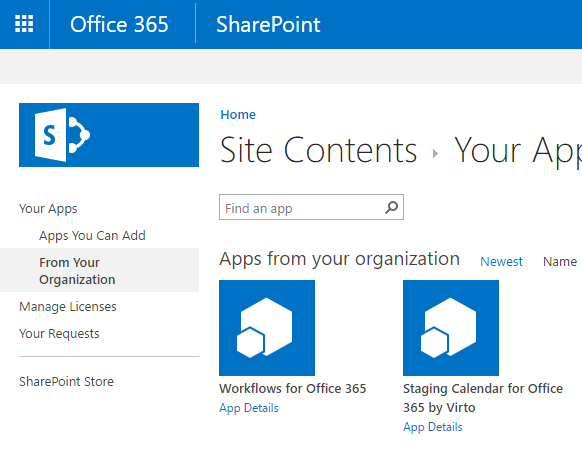Click the Workflows for Office 365 title
Viewport: 582px width, 450px height.
292,388
